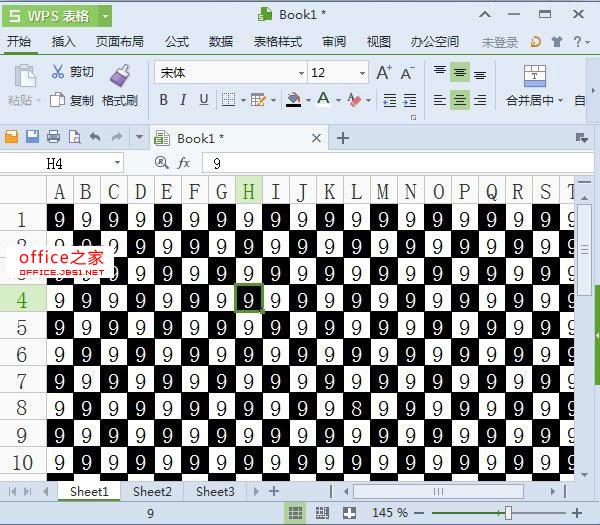This screenshot has width=600, height=525.
Task: Select cell H4 containing 9
Action: click(x=248, y=299)
